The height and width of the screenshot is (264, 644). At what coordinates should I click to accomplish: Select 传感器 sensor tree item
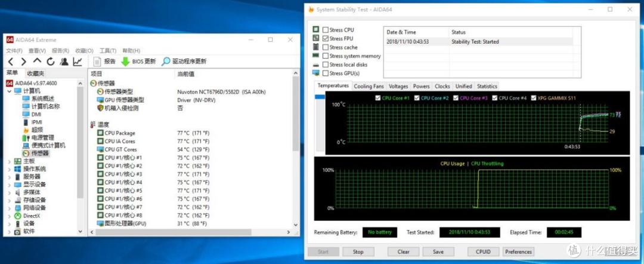coord(36,154)
